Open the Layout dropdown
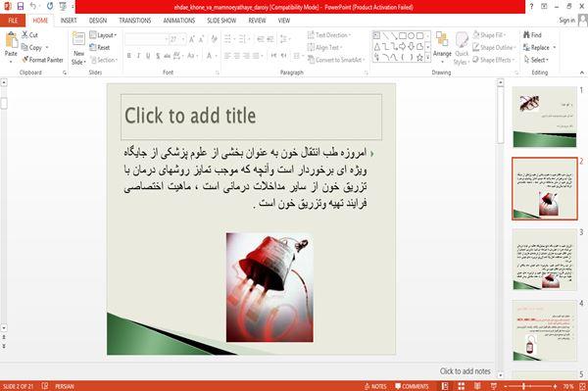 pos(103,35)
